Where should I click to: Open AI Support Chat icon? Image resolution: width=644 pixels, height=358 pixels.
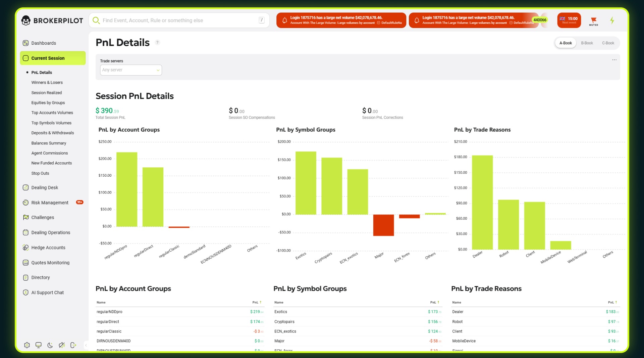(x=26, y=293)
